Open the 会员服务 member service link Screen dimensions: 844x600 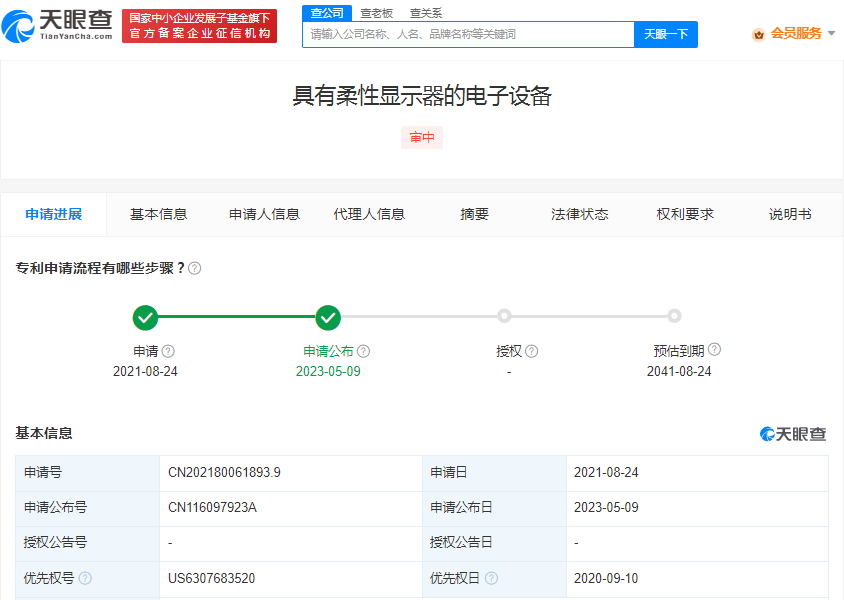tap(796, 33)
